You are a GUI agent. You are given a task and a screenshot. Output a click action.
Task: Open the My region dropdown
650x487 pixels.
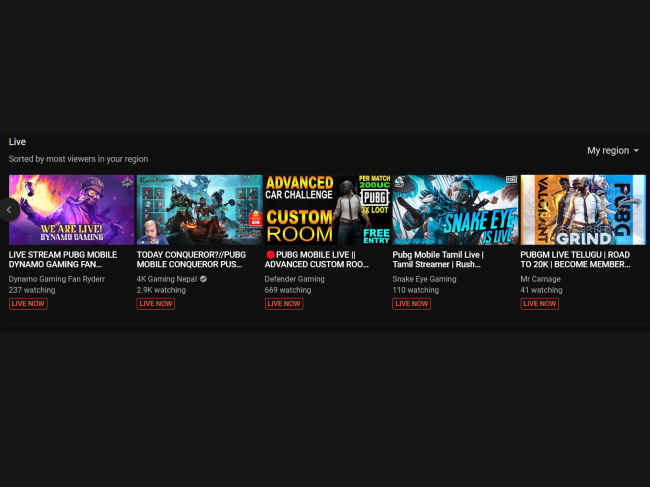[613, 151]
